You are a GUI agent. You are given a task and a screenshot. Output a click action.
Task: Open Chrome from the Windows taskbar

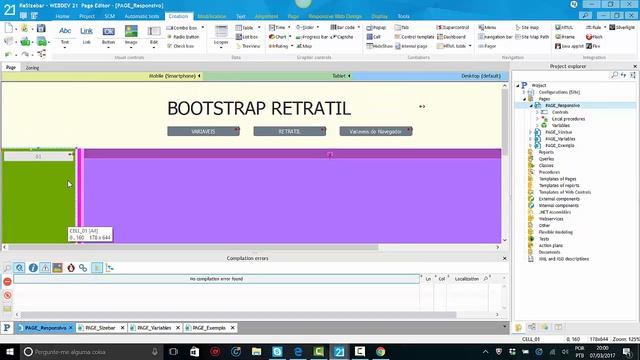pos(380,351)
